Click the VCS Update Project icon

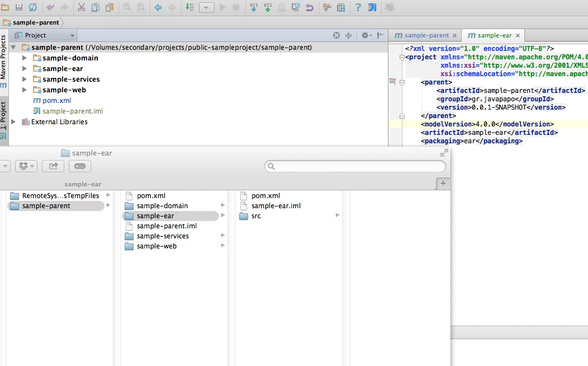254,7
